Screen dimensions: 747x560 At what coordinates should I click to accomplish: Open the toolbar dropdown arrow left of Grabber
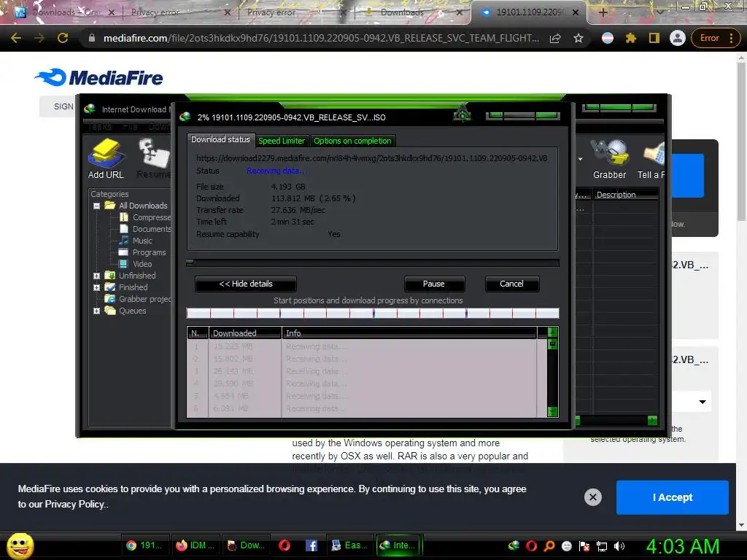580,159
